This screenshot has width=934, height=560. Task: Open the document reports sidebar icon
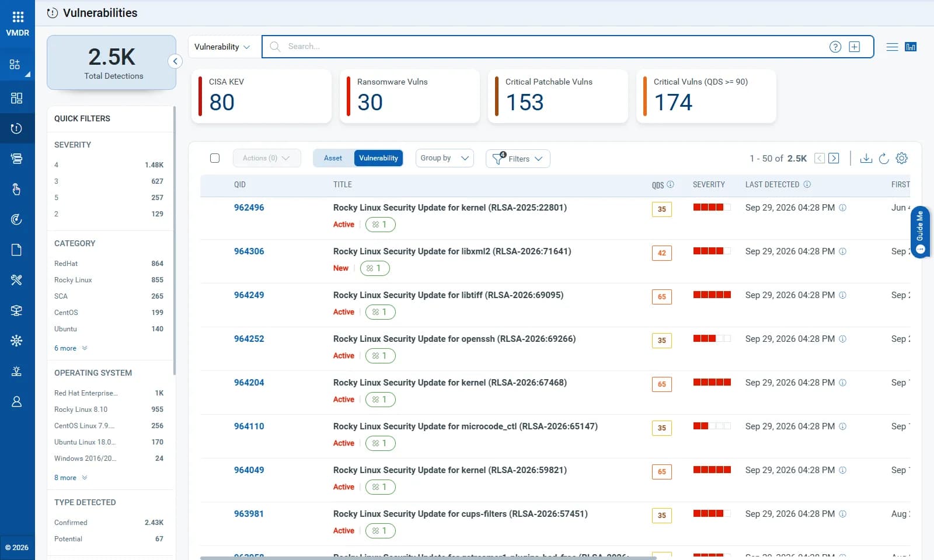16,250
